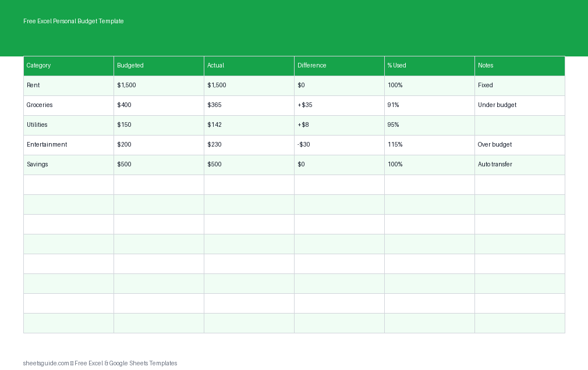Select the 115% used cell
Viewport: 588px width, 370px height.
pyautogui.click(x=430, y=145)
